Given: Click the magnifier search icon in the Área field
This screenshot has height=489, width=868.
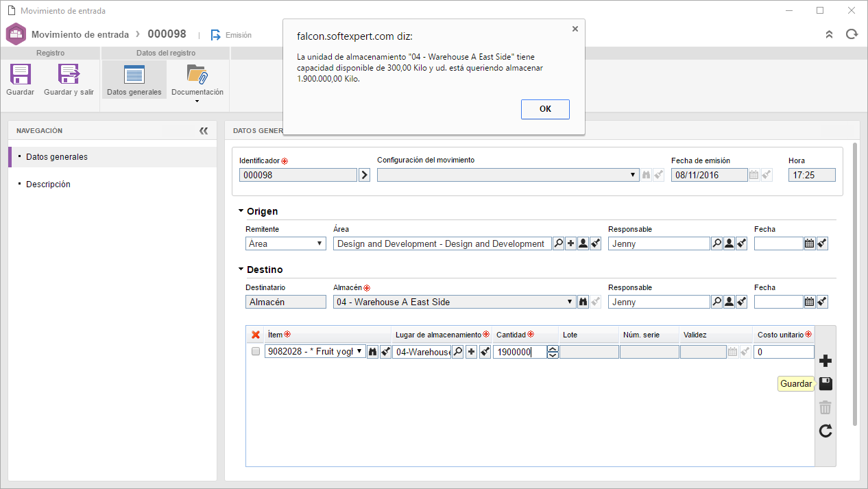Looking at the screenshot, I should click(x=558, y=243).
